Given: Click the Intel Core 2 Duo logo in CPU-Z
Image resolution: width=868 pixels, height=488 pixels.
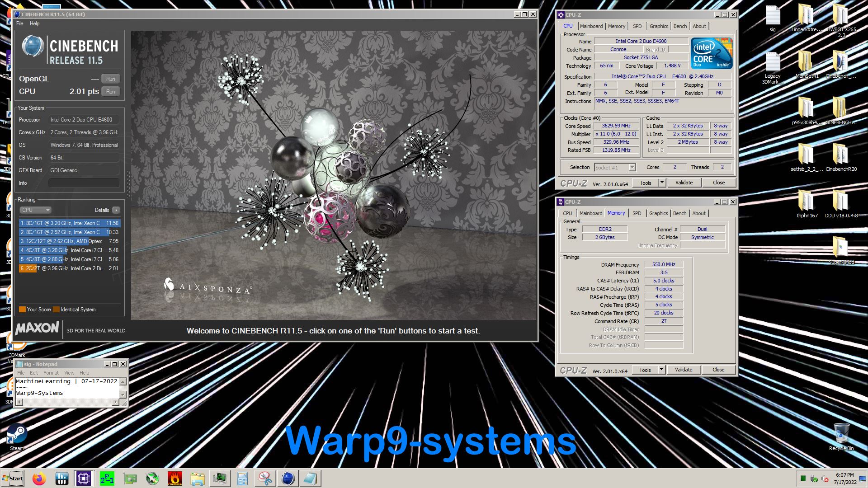Looking at the screenshot, I should [x=711, y=53].
